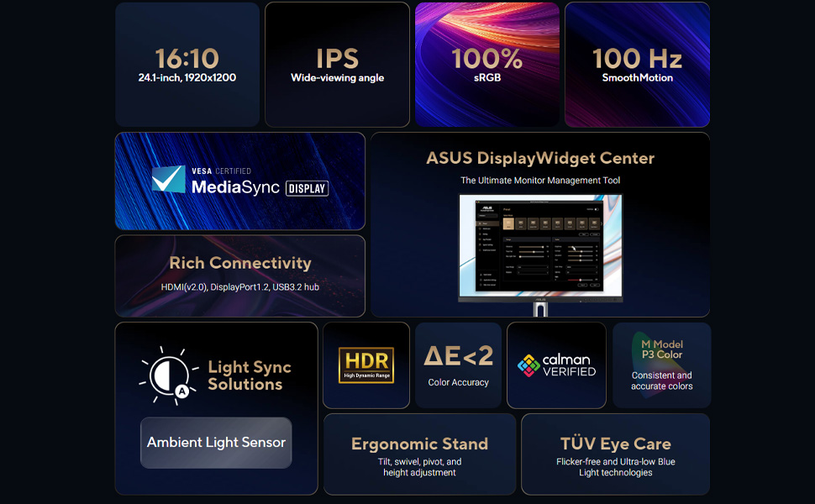This screenshot has width=815, height=504.
Task: Click the SmoothMotion label
Action: 637,77
